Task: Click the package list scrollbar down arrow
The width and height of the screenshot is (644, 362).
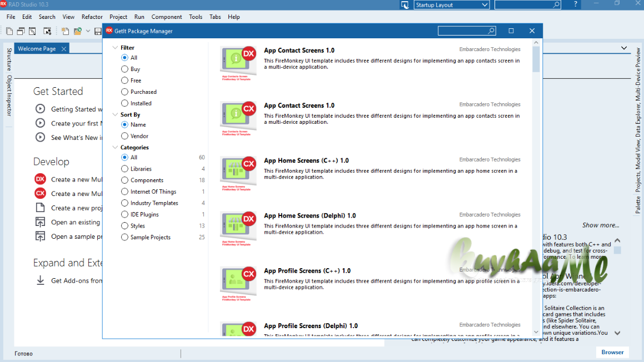Action: [x=536, y=332]
